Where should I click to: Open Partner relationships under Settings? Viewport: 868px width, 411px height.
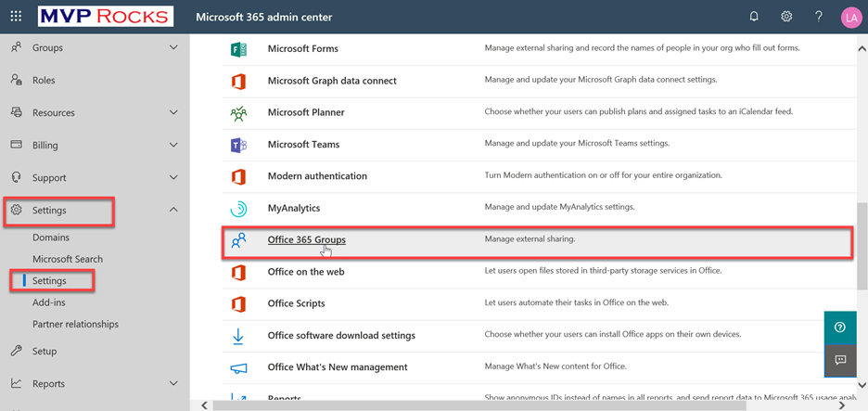[x=75, y=324]
